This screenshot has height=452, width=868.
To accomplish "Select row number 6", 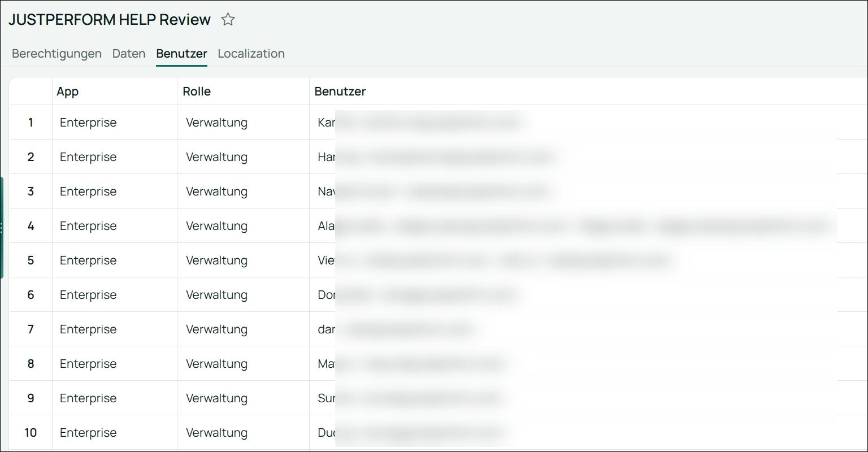I will click(x=31, y=294).
